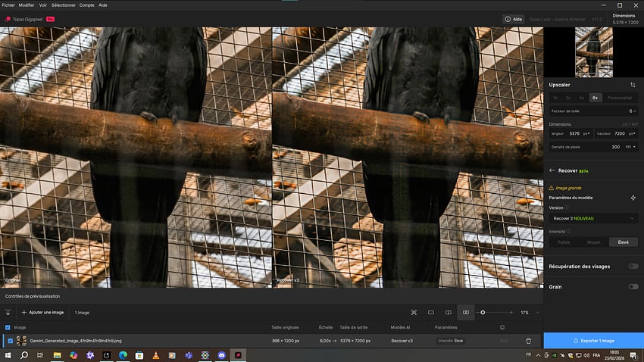
Task: Click the crop icon beside Upscaler
Action: click(633, 85)
